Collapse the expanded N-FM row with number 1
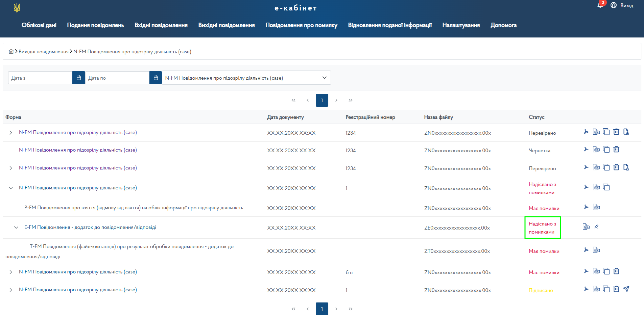This screenshot has height=319, width=644. point(11,188)
